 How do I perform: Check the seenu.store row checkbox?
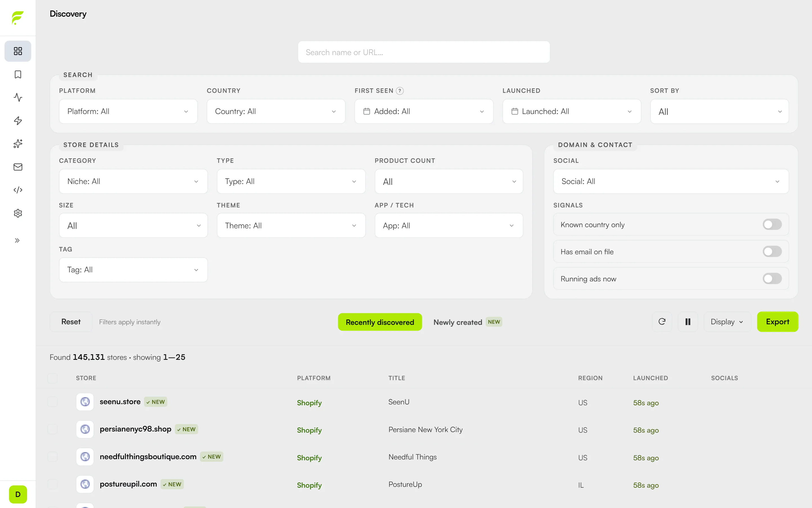52,402
